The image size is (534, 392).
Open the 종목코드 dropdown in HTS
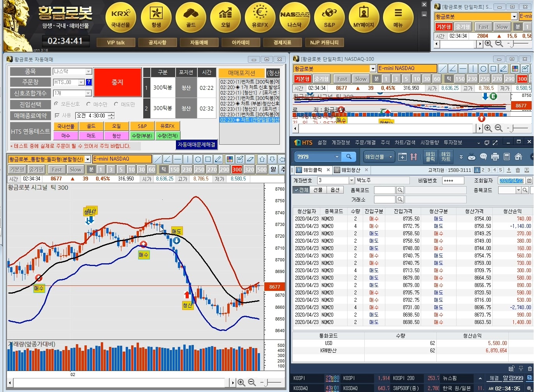(518, 190)
